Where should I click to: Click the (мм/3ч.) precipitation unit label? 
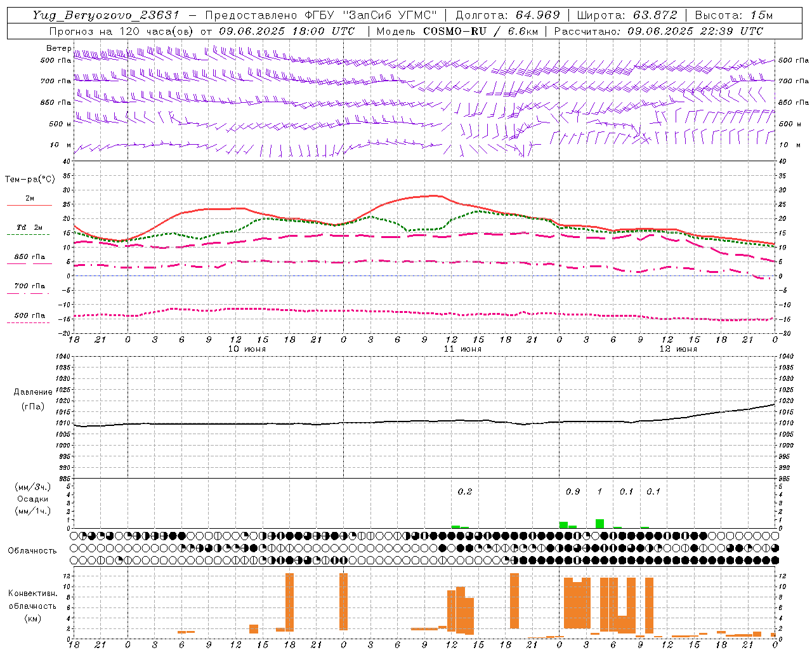click(x=32, y=487)
